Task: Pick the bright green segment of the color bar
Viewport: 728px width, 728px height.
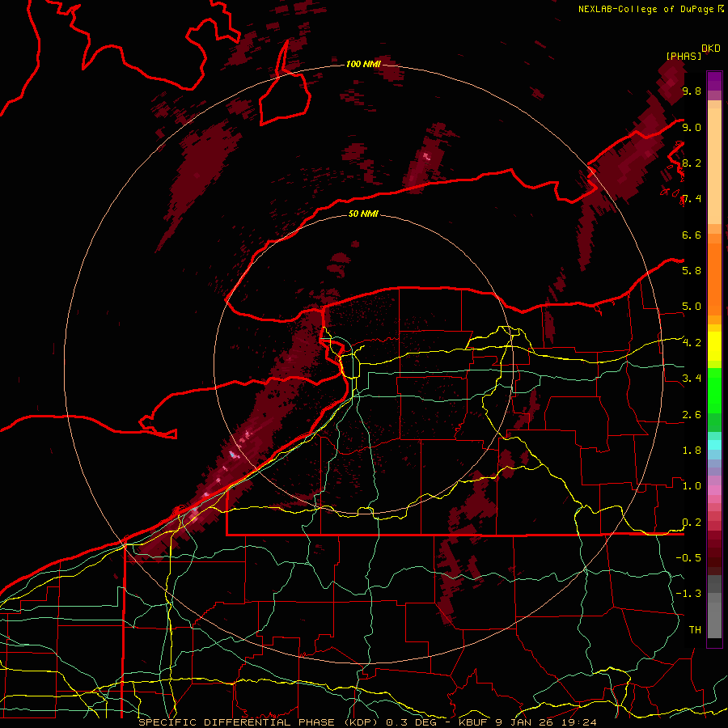Action: coord(714,391)
